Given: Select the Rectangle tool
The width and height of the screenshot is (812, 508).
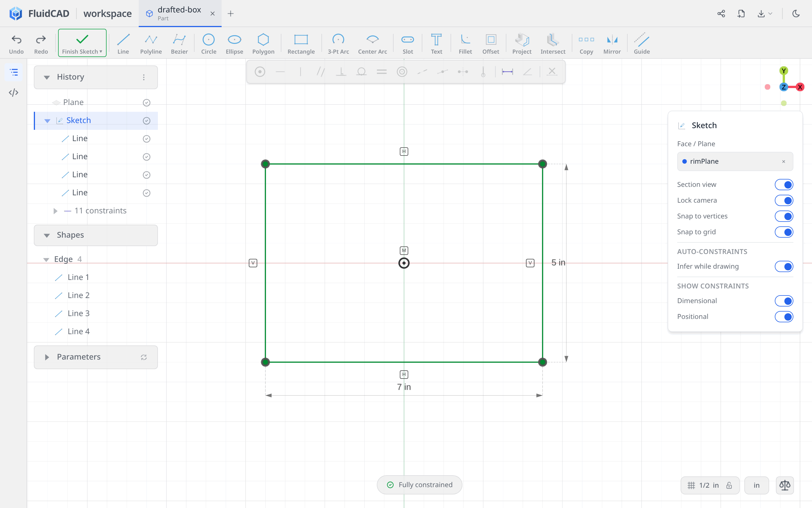Looking at the screenshot, I should pyautogui.click(x=301, y=43).
